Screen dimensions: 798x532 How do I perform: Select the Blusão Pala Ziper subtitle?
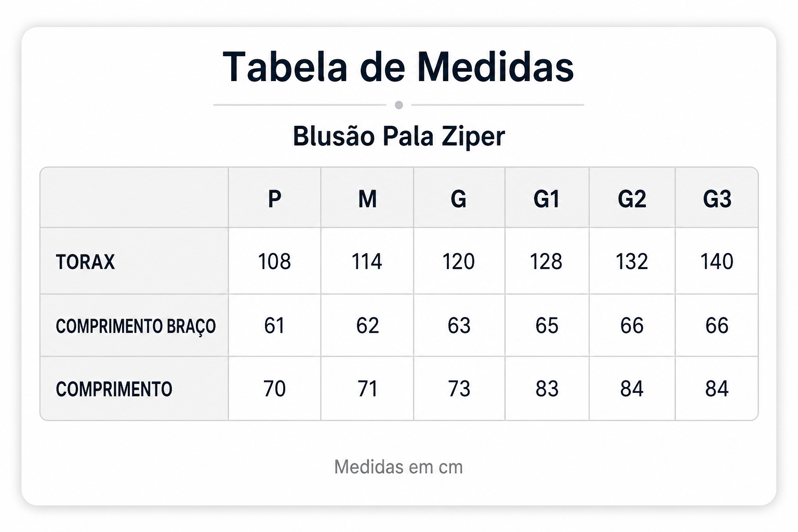[x=398, y=136]
